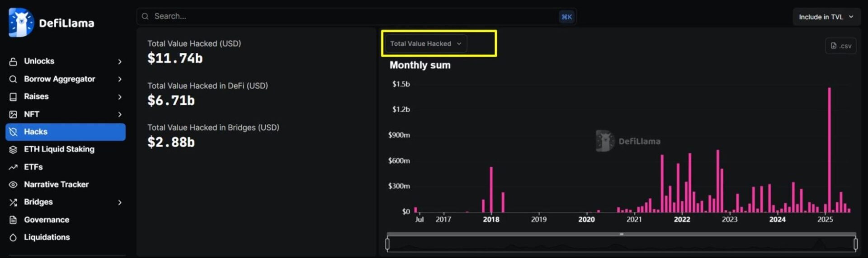Open the ETFs page link
The width and height of the screenshot is (868, 258).
[x=66, y=167]
